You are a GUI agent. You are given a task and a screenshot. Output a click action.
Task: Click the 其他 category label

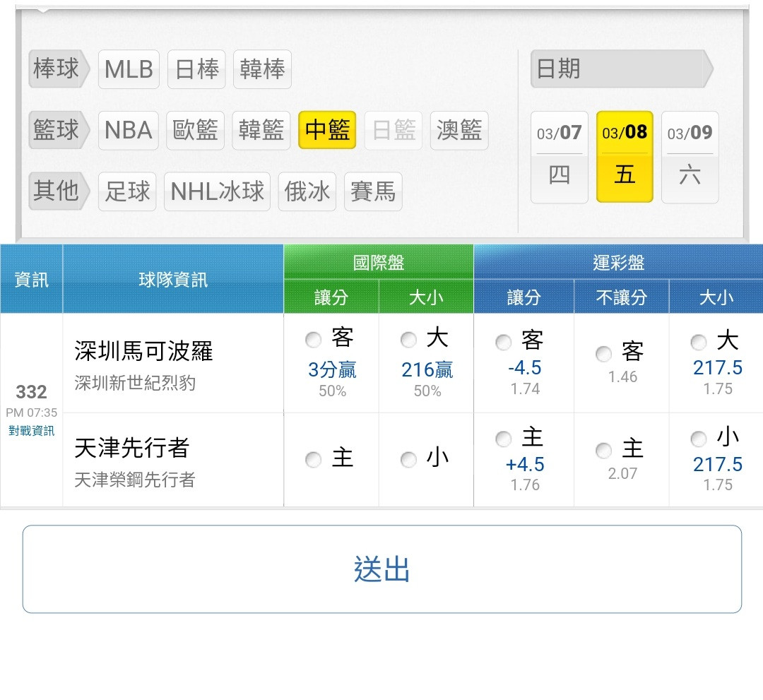59,191
